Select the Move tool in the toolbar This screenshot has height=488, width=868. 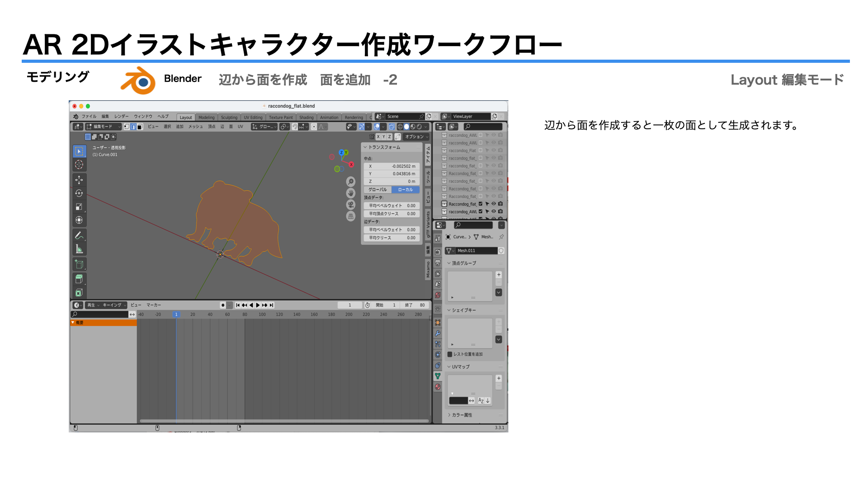[79, 180]
